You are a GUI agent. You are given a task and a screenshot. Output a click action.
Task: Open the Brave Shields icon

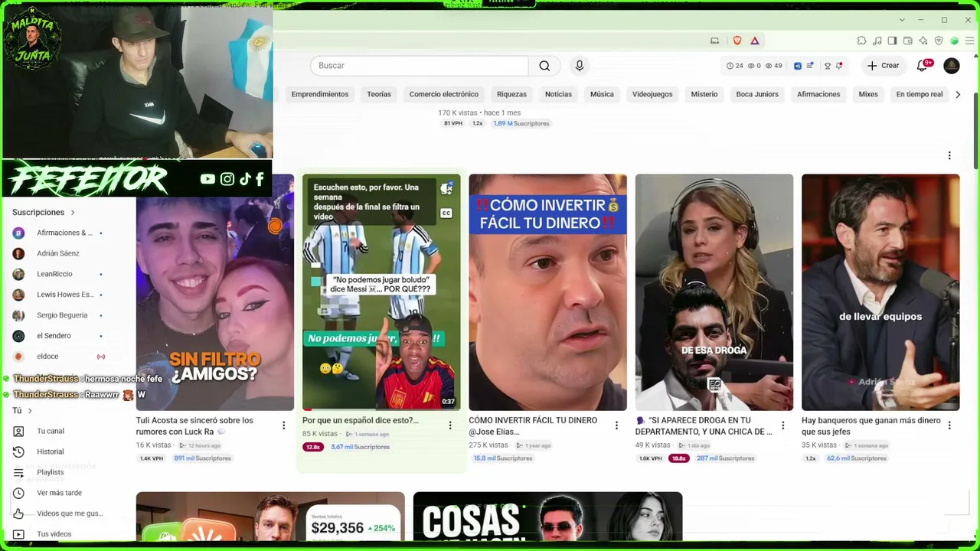click(x=737, y=41)
